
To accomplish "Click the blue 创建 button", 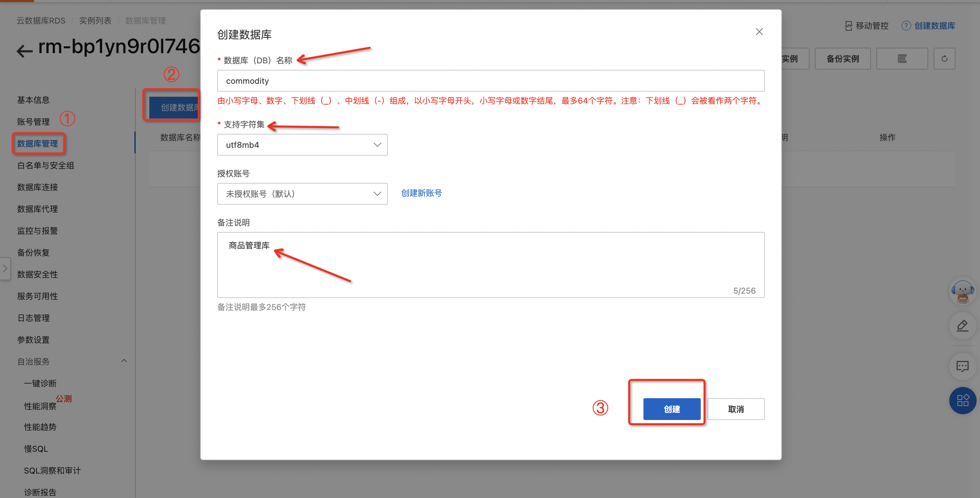I will (x=671, y=409).
